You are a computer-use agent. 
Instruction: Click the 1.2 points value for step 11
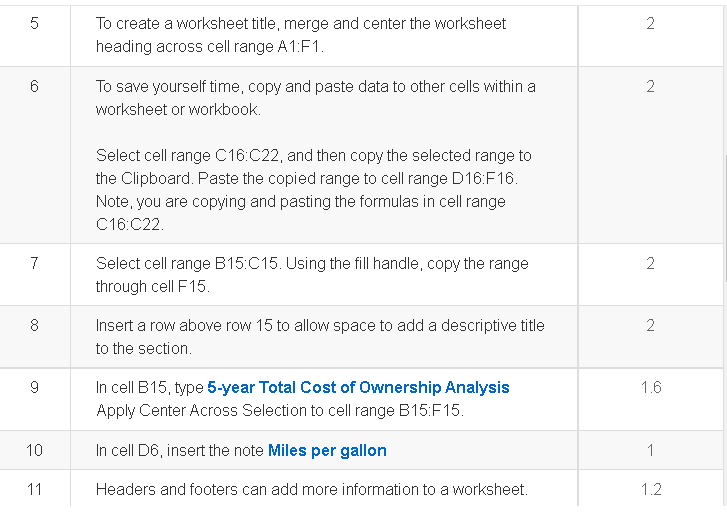click(650, 490)
